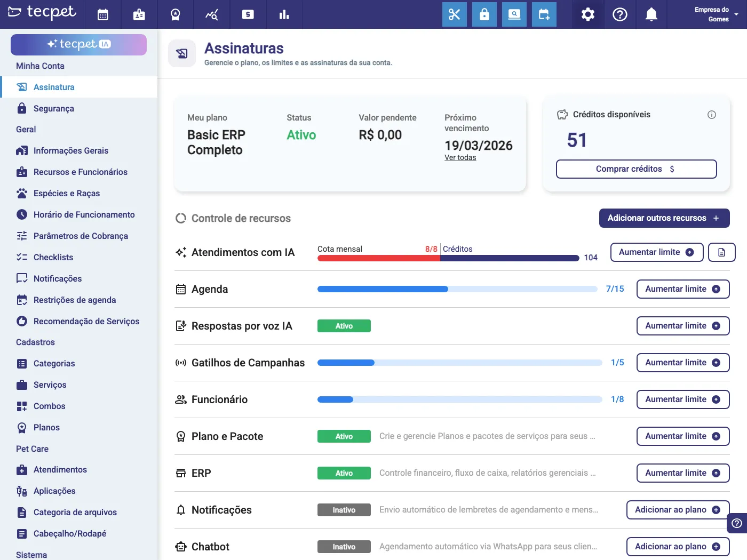Viewport: 747px width, 560px height.
Task: Click Adicionar outros recursos button
Action: [x=664, y=218]
